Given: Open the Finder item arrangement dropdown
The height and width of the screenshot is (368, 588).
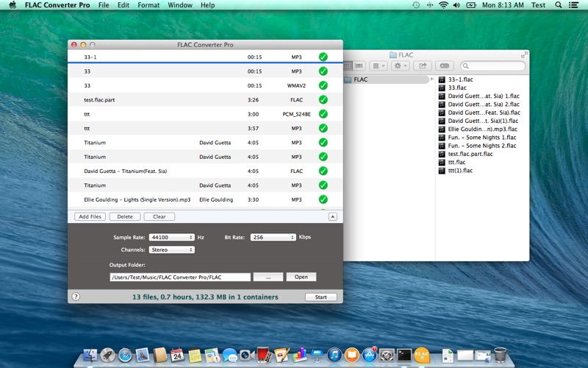Looking at the screenshot, I should (378, 66).
